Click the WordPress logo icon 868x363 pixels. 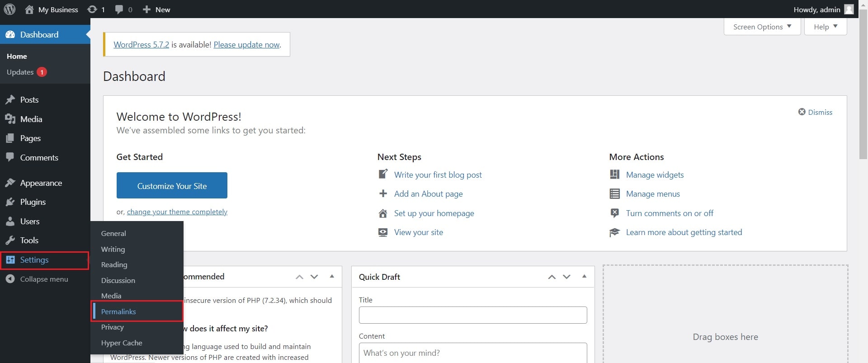pos(9,9)
